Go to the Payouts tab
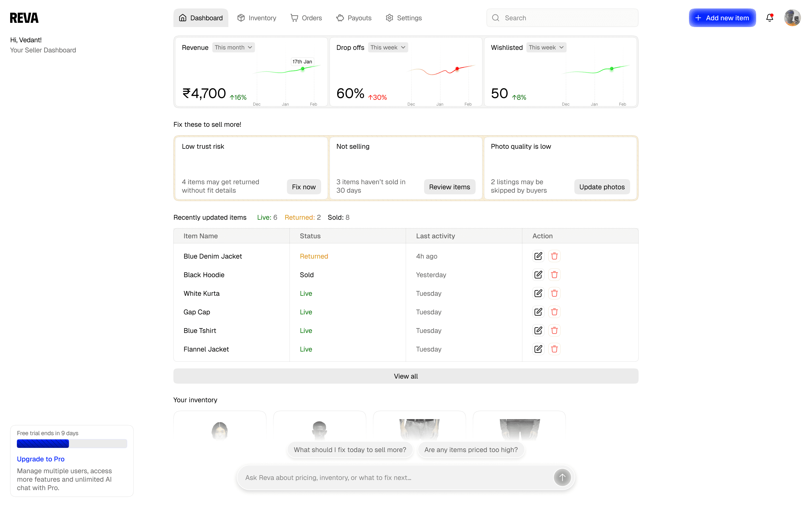Screen dimensions: 812x507 point(354,18)
